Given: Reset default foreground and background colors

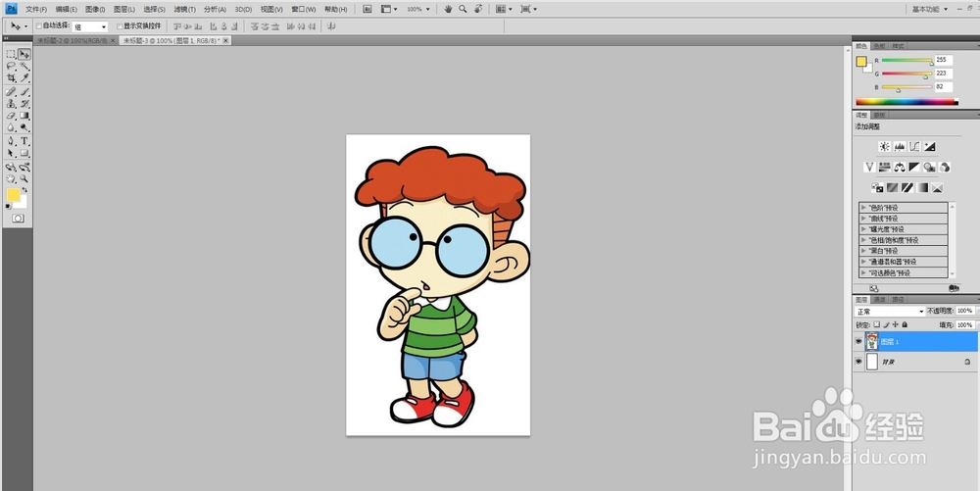Looking at the screenshot, I should coord(8,206).
